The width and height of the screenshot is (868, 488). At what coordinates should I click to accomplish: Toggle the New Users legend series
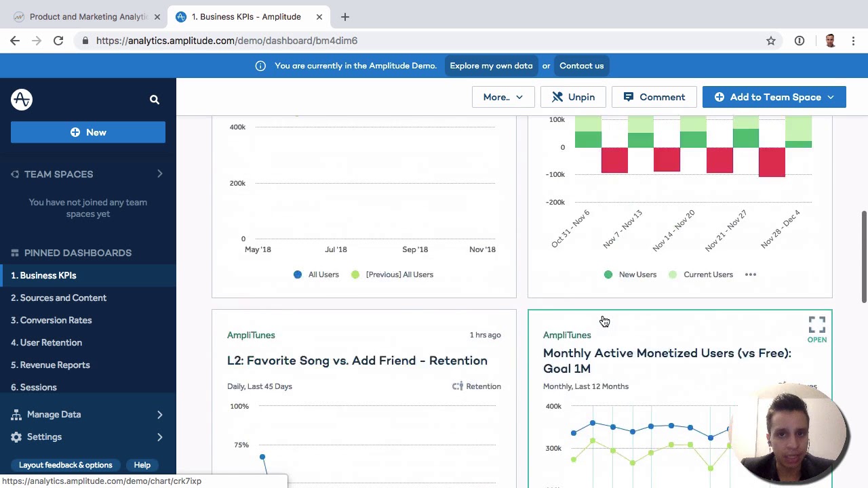637,274
